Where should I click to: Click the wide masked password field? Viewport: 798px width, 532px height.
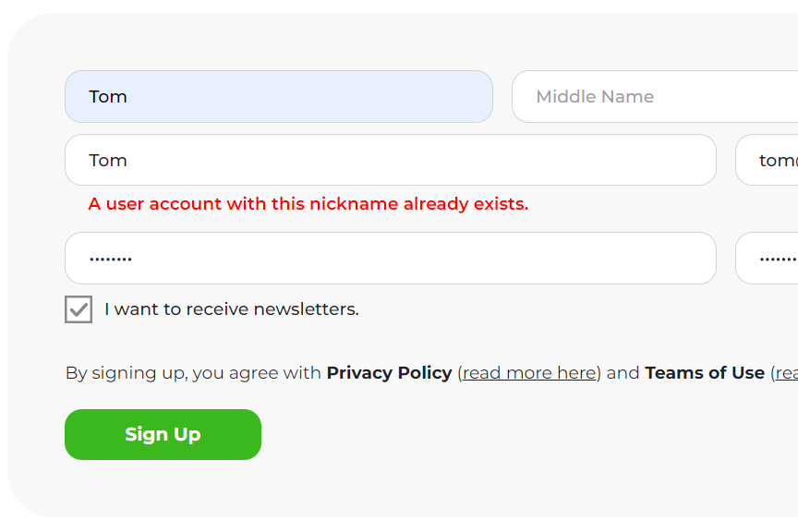[391, 258]
